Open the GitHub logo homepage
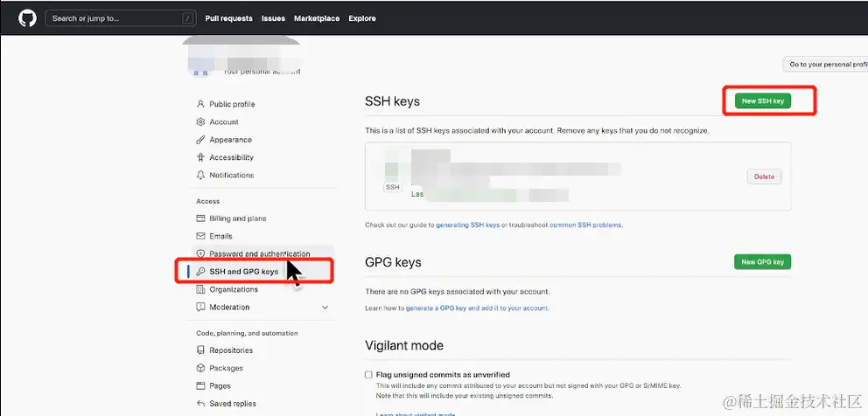The height and width of the screenshot is (416, 868). click(27, 18)
